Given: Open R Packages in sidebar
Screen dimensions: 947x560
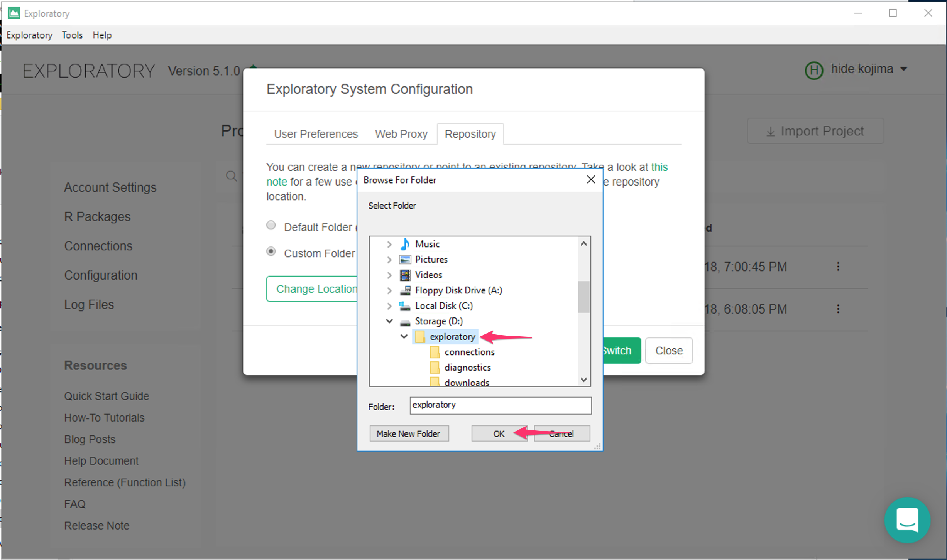Looking at the screenshot, I should coord(97,217).
